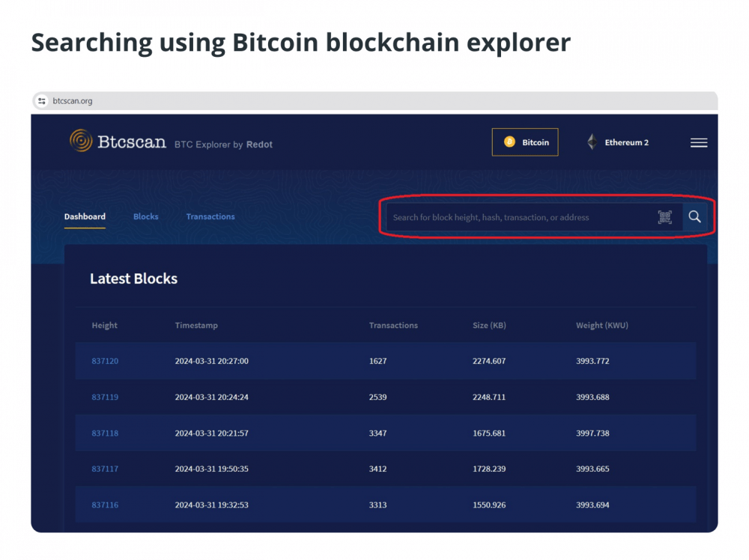Click weight value 3993.688

pos(592,397)
